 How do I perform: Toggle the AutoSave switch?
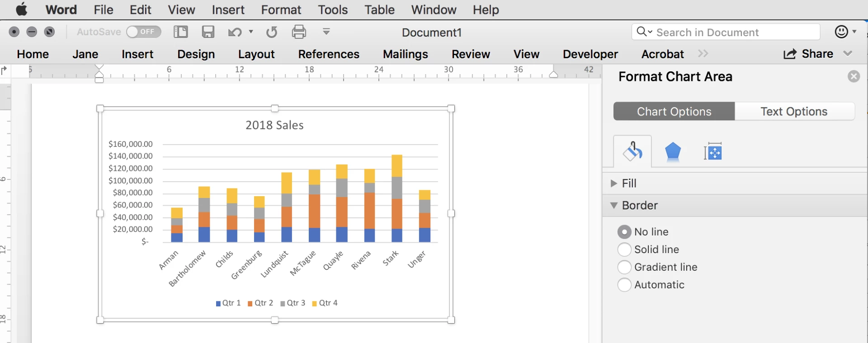(144, 32)
